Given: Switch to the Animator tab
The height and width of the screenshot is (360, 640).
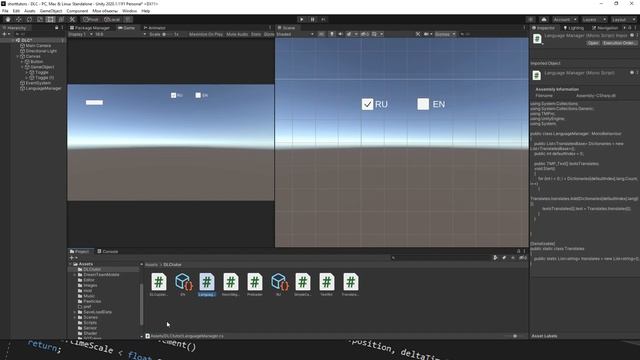Looking at the screenshot, I should [154, 28].
